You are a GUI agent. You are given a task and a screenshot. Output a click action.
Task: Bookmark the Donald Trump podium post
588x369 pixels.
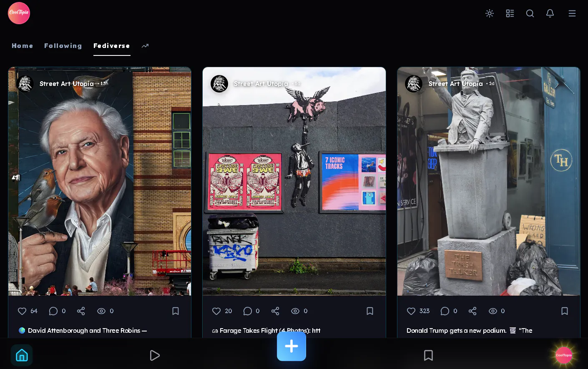565,311
